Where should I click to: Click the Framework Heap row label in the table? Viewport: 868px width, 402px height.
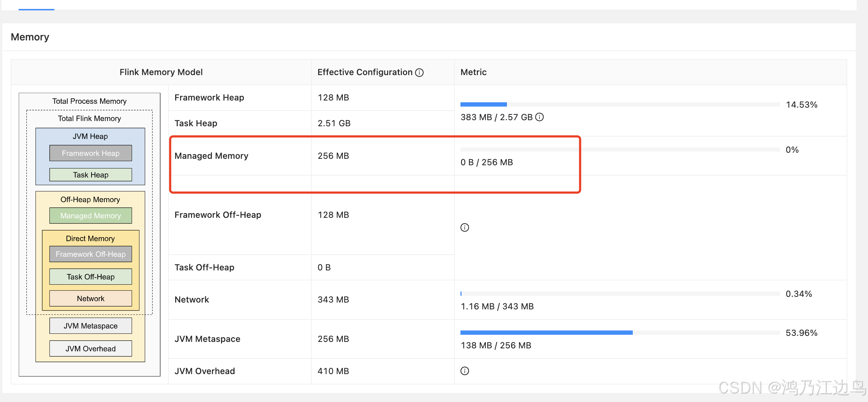pyautogui.click(x=209, y=98)
